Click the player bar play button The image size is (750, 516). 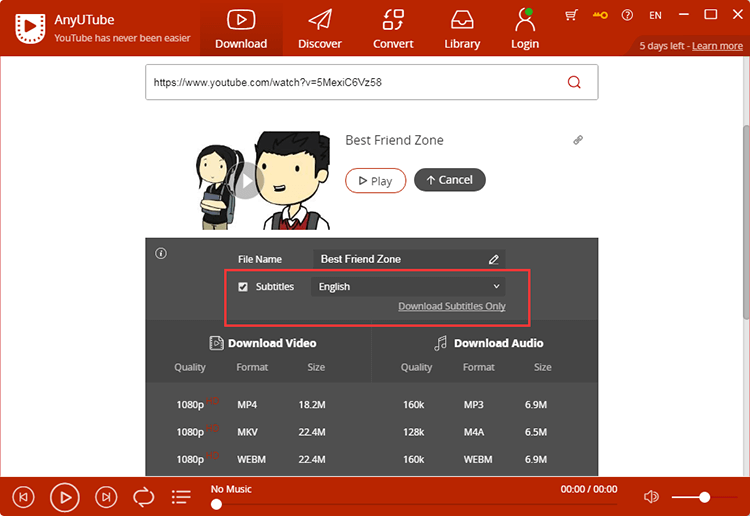(65, 497)
